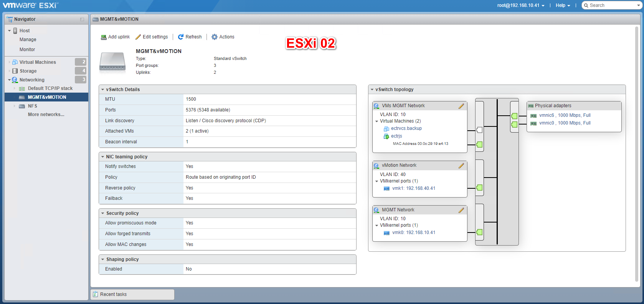Collapse the NIC teaming policy section

[103, 157]
